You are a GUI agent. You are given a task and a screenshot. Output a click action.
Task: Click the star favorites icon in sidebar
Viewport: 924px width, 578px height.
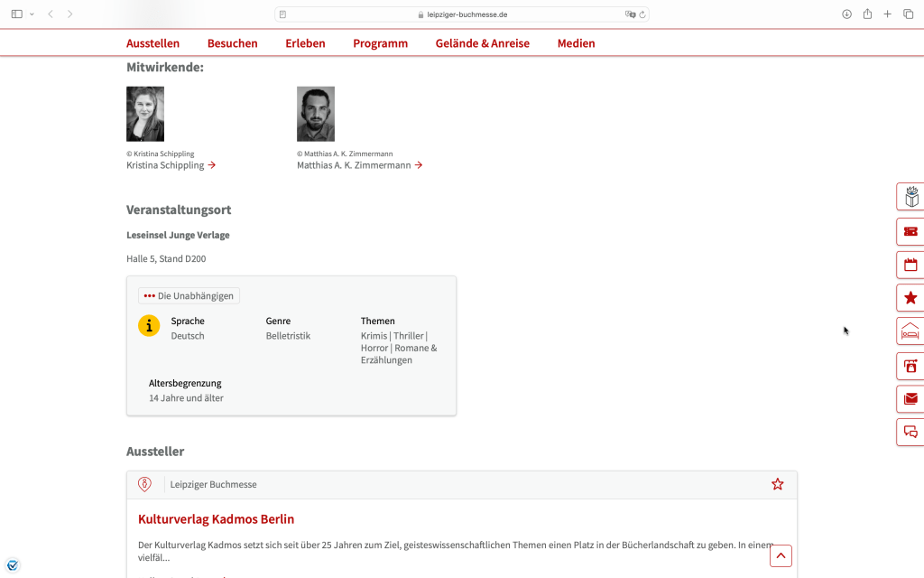(910, 298)
